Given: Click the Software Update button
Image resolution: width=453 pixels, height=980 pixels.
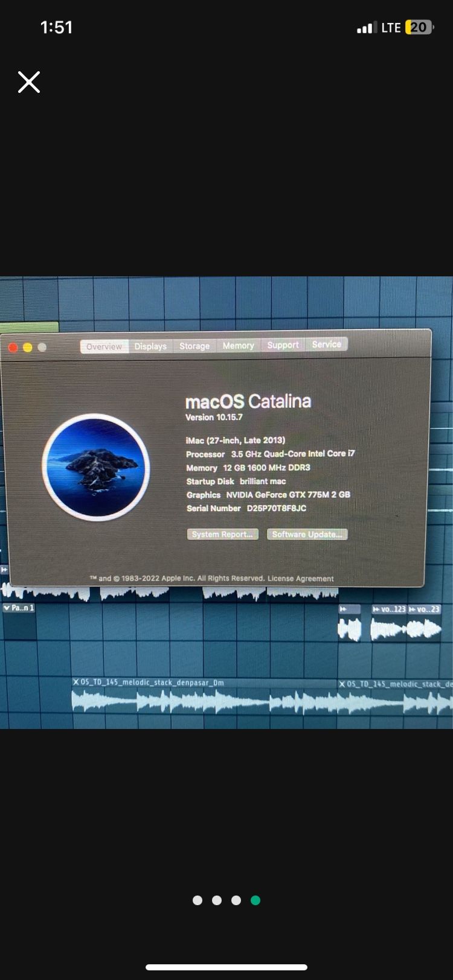Looking at the screenshot, I should pos(307,534).
